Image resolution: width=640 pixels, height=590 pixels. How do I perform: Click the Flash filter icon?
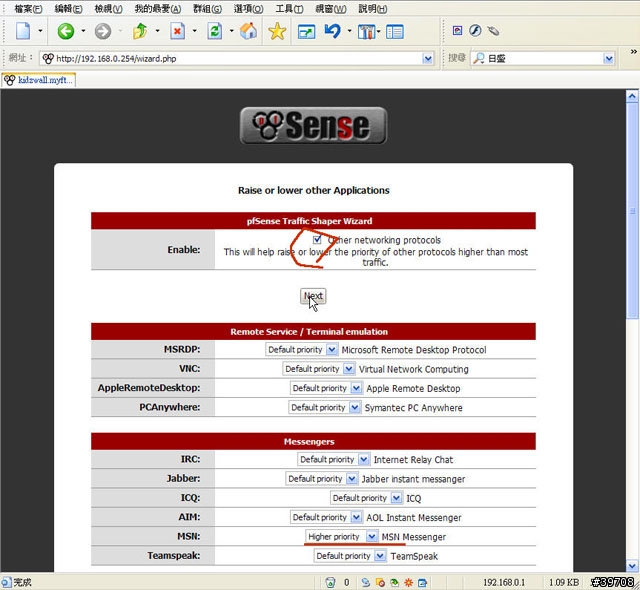click(x=475, y=31)
